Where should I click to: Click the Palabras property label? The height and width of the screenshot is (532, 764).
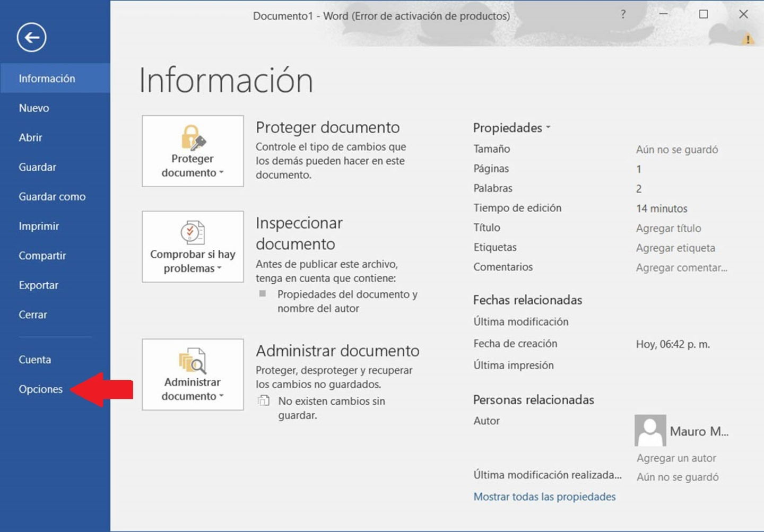pyautogui.click(x=493, y=188)
